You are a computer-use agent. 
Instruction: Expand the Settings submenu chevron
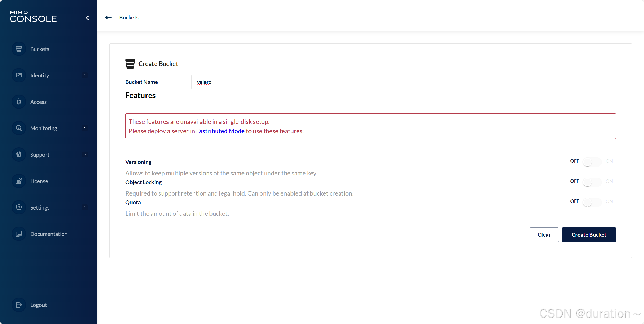pos(85,207)
